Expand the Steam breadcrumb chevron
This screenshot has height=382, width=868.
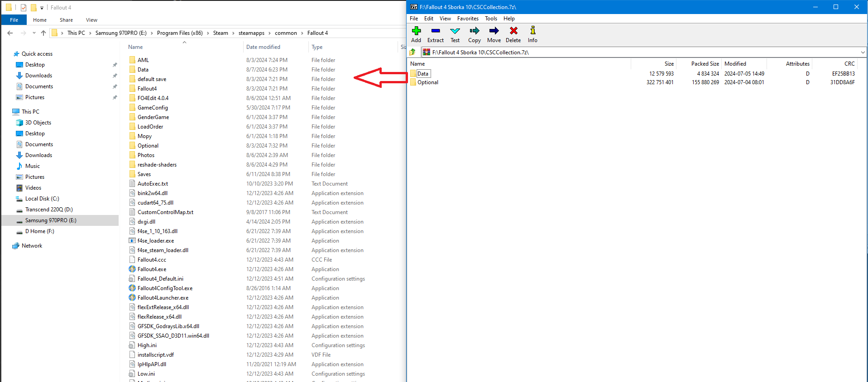coord(233,33)
